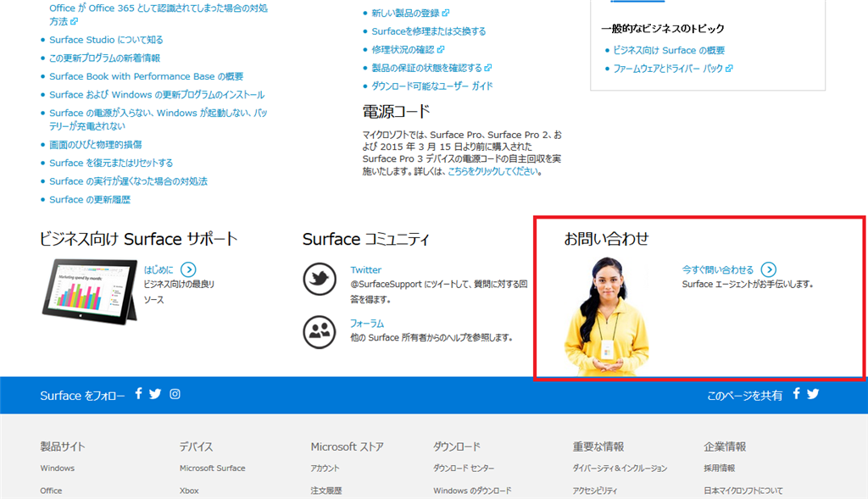The width and height of the screenshot is (868, 499).
Task: Open link ビジネス向け Surface の概要
Action: [669, 50]
